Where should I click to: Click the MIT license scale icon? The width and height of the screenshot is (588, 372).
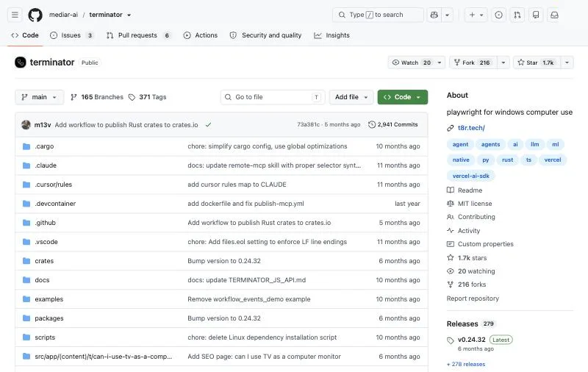pos(451,203)
